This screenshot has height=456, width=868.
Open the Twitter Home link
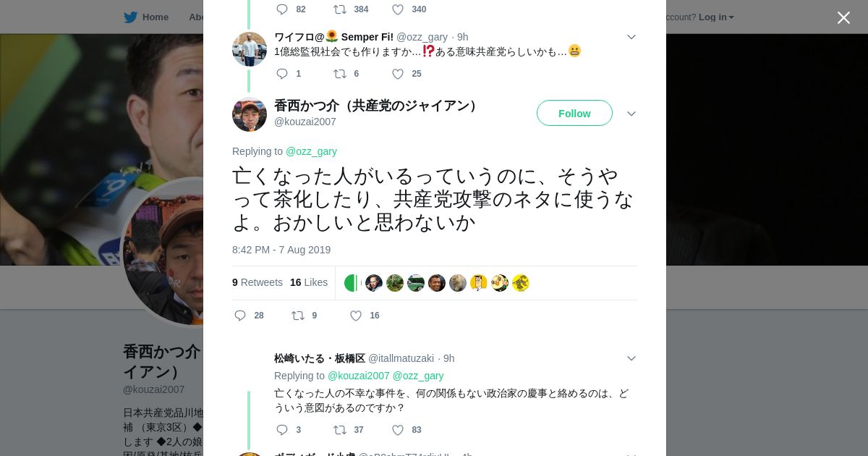tap(147, 17)
